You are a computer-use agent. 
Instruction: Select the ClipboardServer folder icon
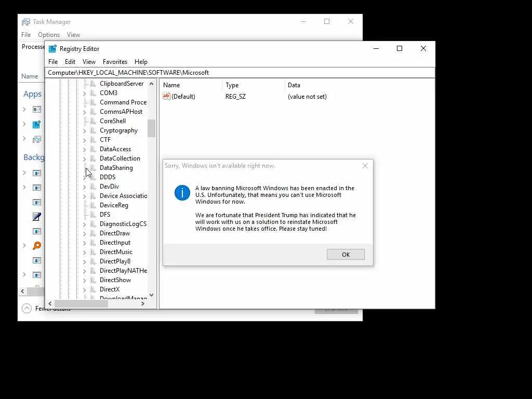pos(94,84)
